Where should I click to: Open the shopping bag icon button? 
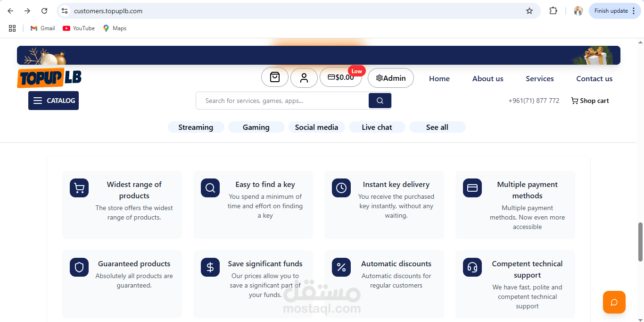pos(275,77)
